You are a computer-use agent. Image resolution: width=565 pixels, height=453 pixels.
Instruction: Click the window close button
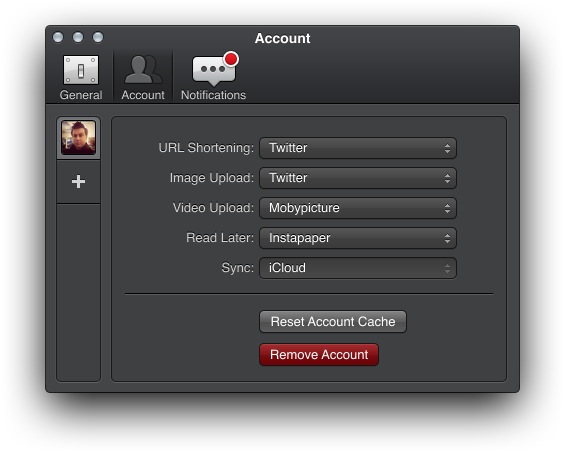[58, 37]
